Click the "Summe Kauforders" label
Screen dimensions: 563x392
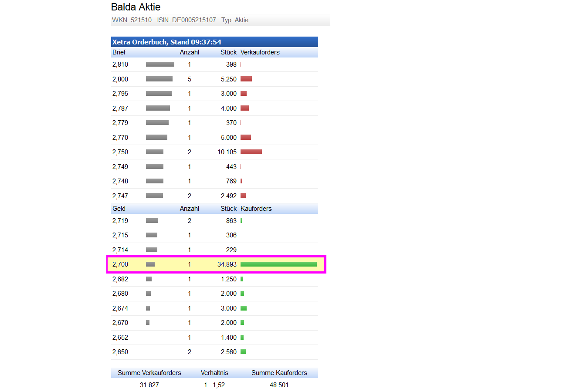click(x=279, y=373)
